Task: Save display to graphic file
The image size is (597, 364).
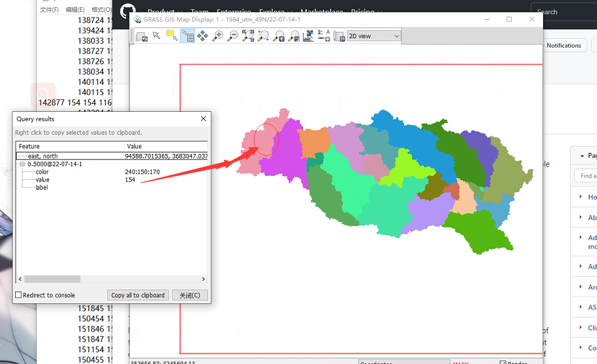Action: point(340,35)
